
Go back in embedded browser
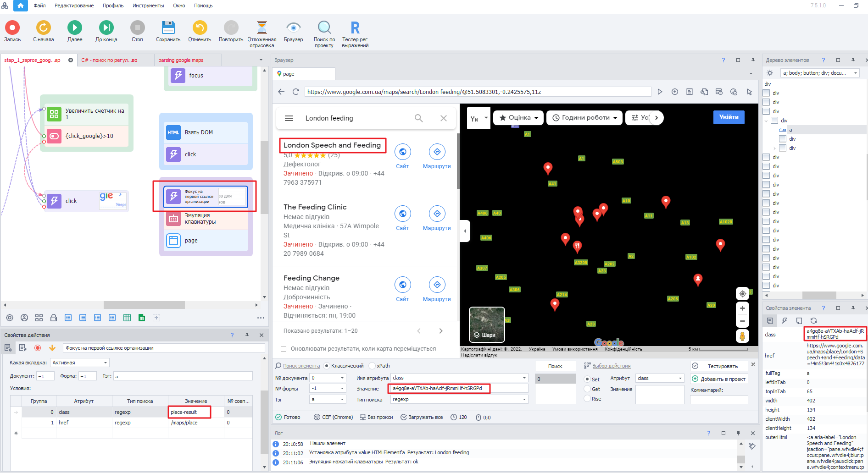coord(281,92)
